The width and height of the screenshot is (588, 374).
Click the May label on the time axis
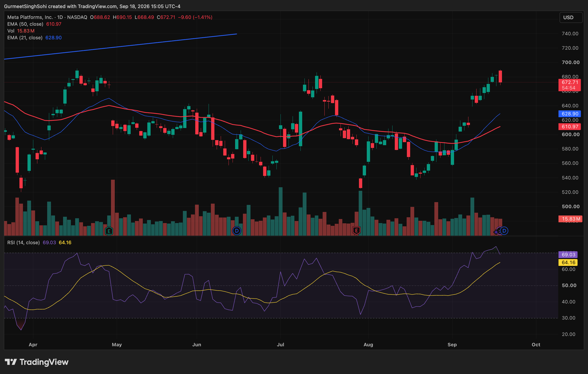(117, 345)
